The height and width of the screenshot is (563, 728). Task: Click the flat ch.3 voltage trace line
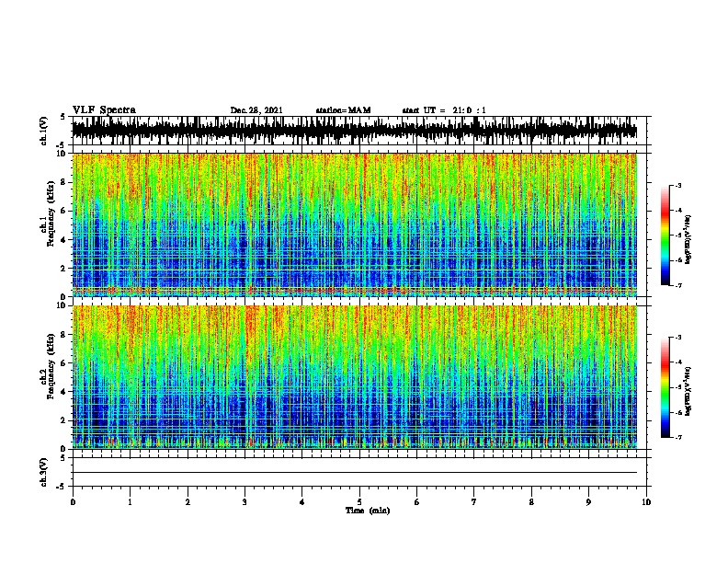click(x=355, y=473)
